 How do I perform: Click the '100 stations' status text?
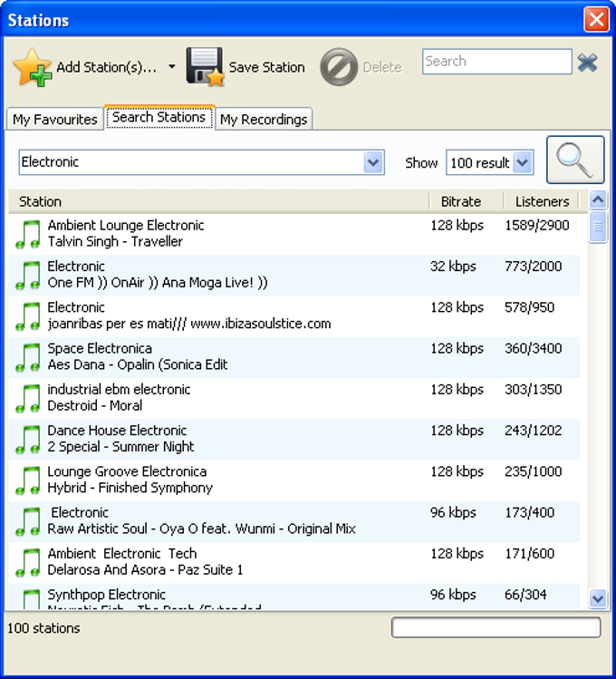pos(43,628)
